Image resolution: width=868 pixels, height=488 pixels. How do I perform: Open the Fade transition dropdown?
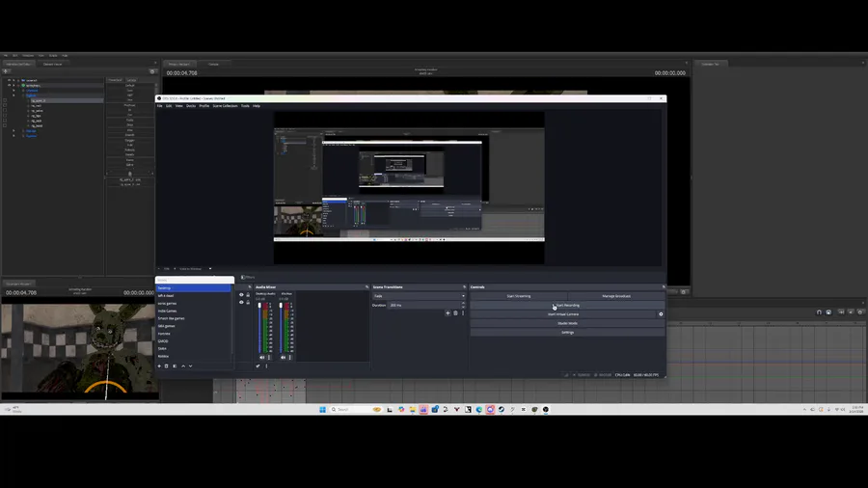(420, 296)
